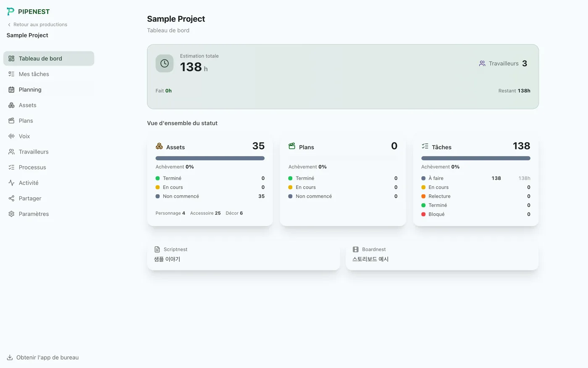Open Assets in the sidebar
Viewport: 588px width, 368px height.
click(x=49, y=105)
